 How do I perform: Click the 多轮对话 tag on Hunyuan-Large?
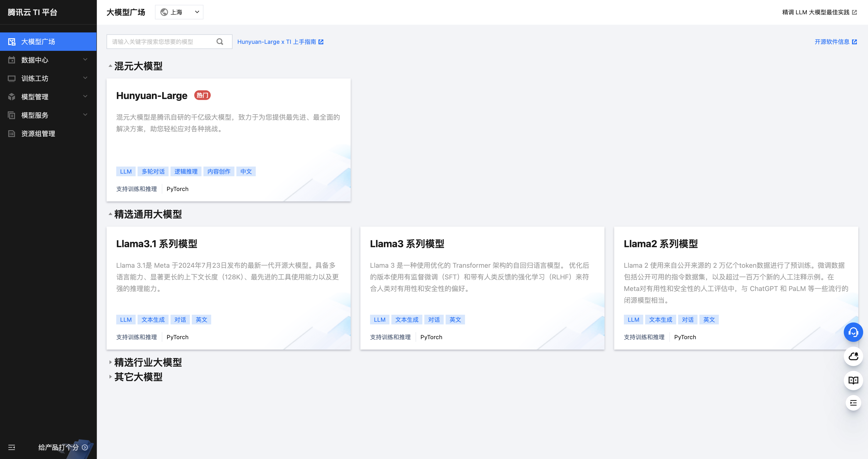[x=153, y=171]
